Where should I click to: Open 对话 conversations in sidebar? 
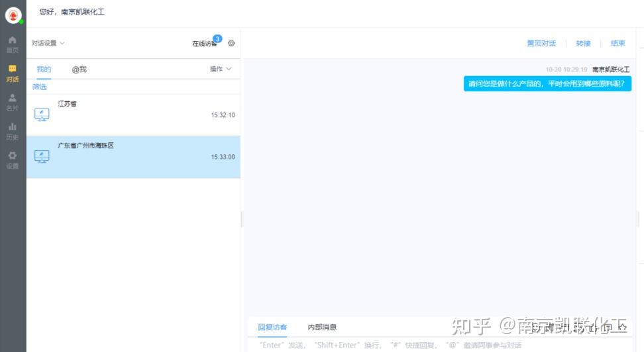[x=13, y=73]
